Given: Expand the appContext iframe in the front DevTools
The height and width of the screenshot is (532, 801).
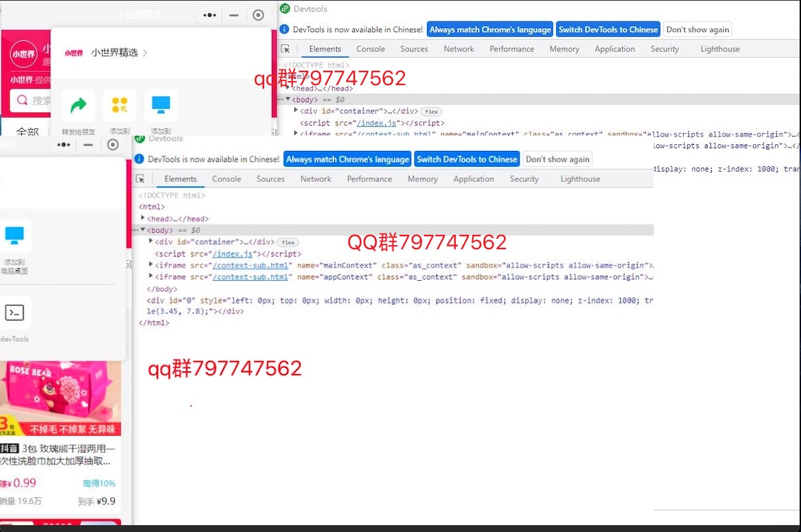Looking at the screenshot, I should 151,276.
